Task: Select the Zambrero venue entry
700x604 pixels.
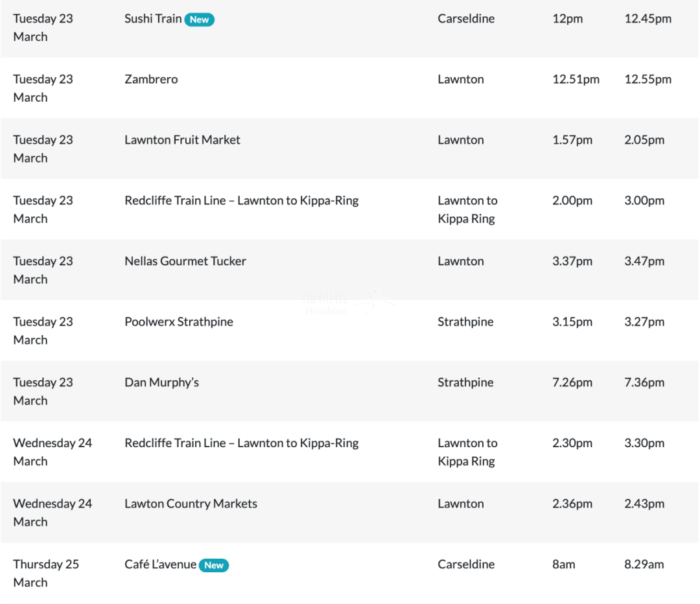Action: (151, 80)
